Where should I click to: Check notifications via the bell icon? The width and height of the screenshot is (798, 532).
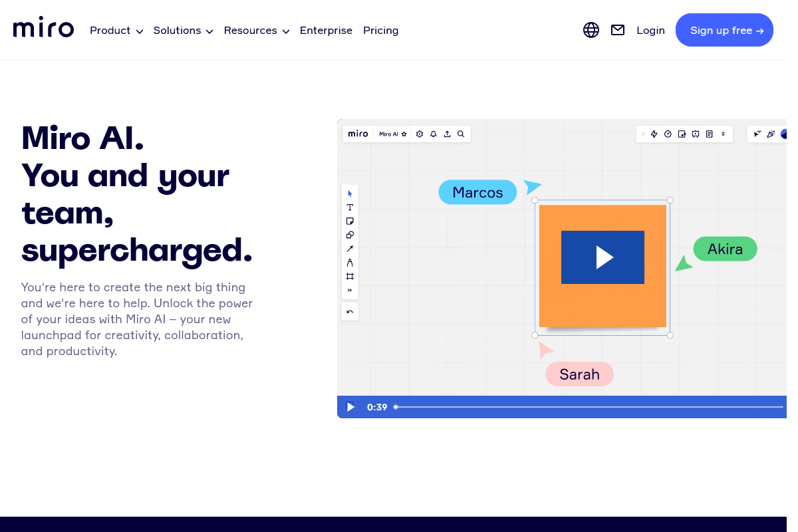[x=433, y=134]
